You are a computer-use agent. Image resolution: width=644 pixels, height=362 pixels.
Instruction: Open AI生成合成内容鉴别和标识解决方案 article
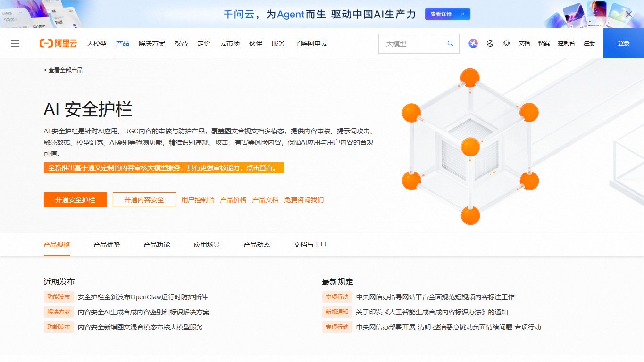click(143, 312)
